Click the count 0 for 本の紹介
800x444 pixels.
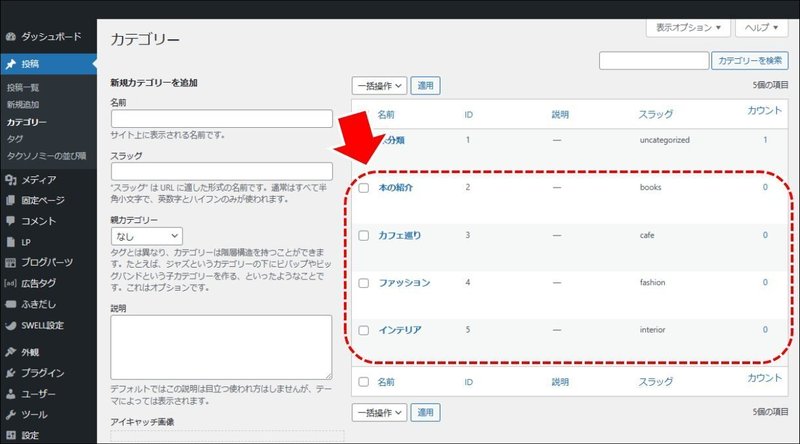point(765,187)
